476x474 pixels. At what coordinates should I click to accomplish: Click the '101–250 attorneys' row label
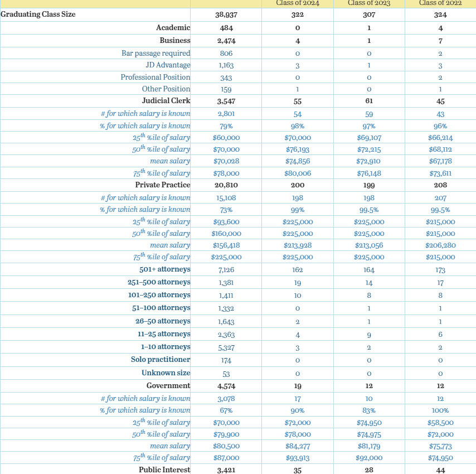coord(159,295)
